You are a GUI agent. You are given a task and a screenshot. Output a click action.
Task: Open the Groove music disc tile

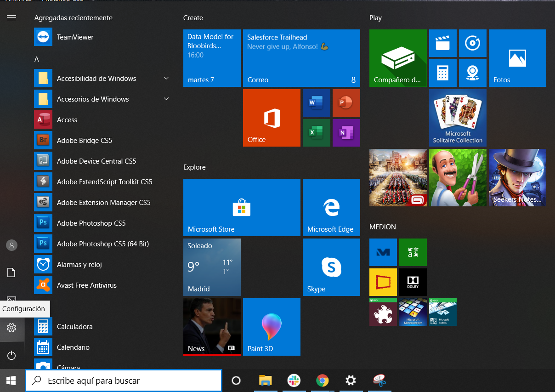click(473, 43)
